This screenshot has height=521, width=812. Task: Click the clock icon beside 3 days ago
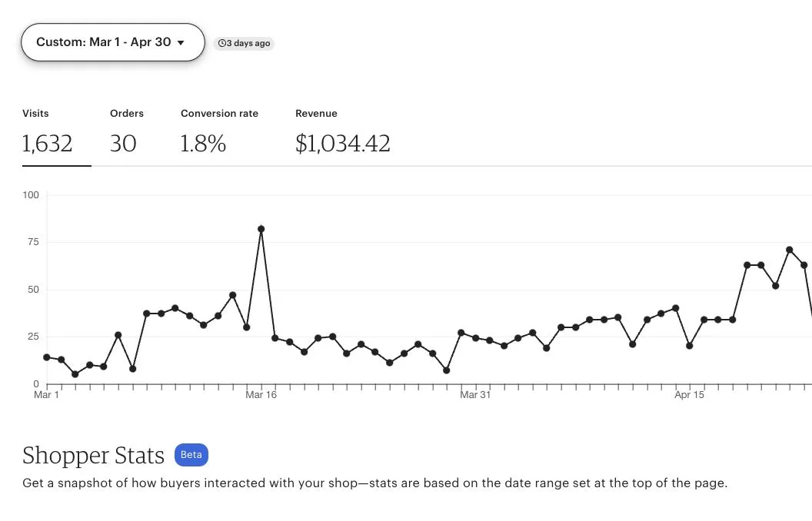pyautogui.click(x=221, y=44)
